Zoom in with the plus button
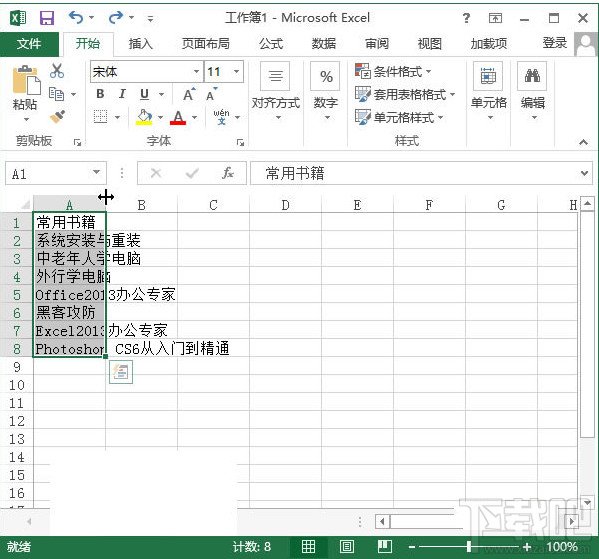Image resolution: width=599 pixels, height=559 pixels. [527, 547]
